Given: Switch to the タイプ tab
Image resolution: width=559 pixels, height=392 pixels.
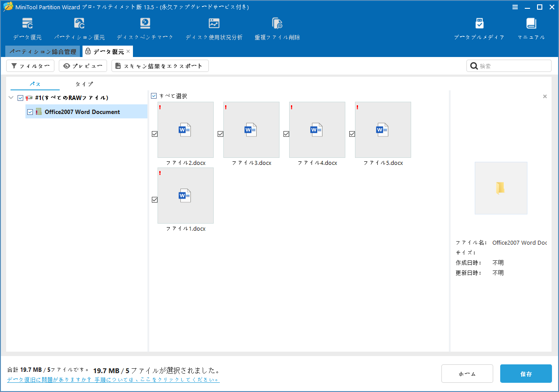Looking at the screenshot, I should 83,84.
